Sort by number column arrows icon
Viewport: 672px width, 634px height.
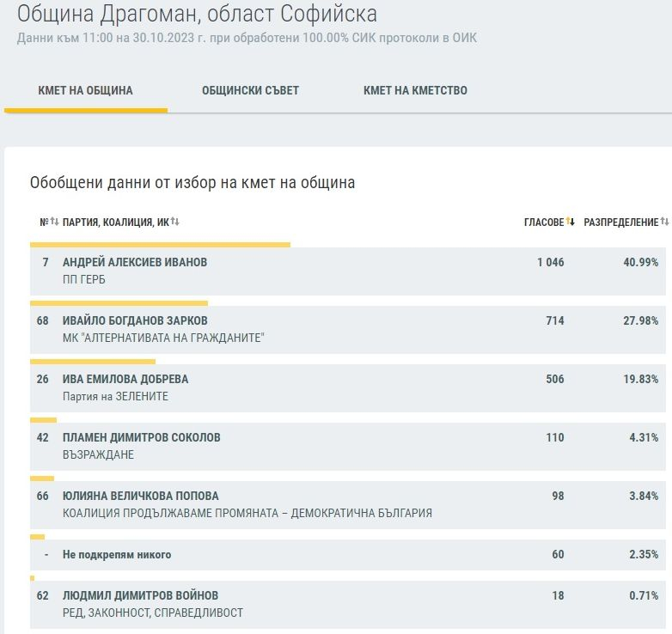point(54,222)
